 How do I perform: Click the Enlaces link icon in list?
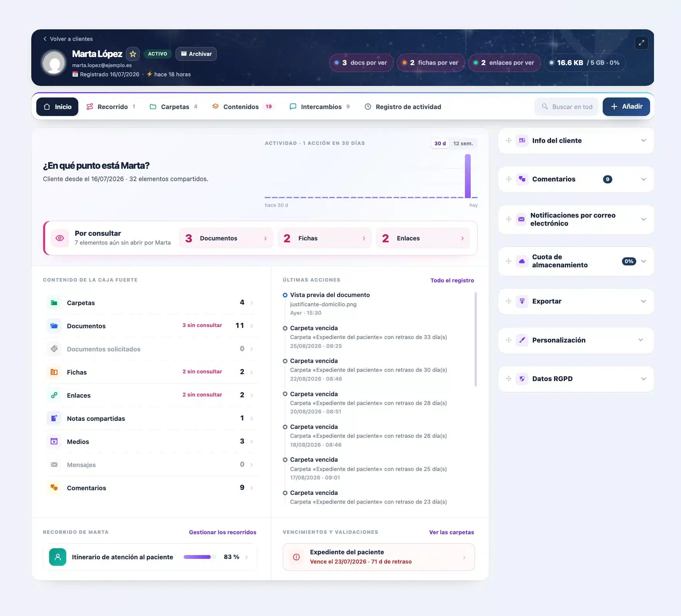tap(54, 395)
